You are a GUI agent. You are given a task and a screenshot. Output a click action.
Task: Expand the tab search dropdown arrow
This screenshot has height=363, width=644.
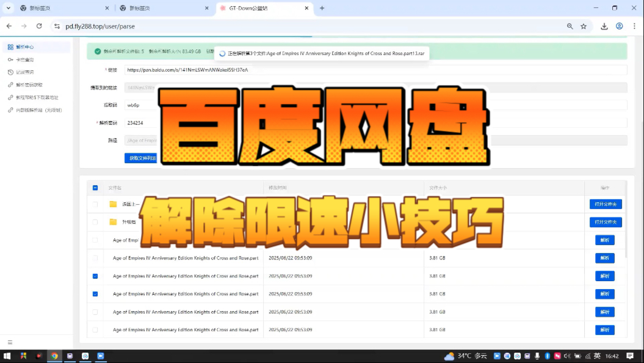8,8
